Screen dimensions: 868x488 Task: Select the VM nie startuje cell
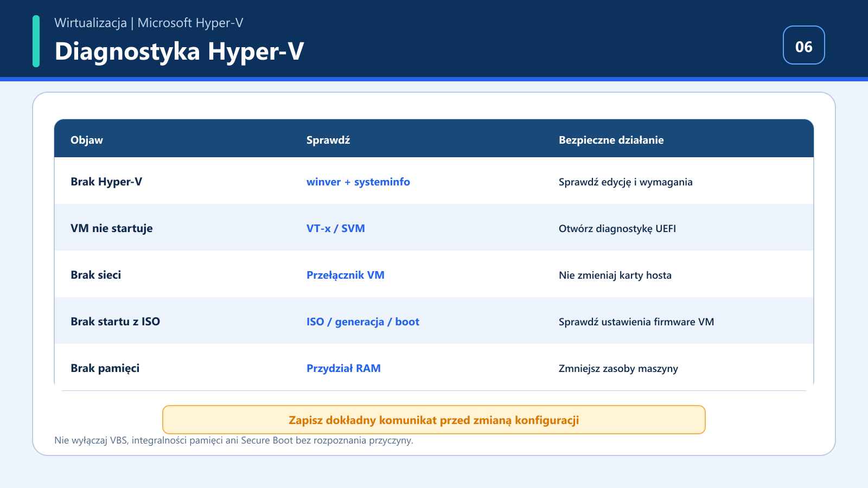click(x=112, y=228)
